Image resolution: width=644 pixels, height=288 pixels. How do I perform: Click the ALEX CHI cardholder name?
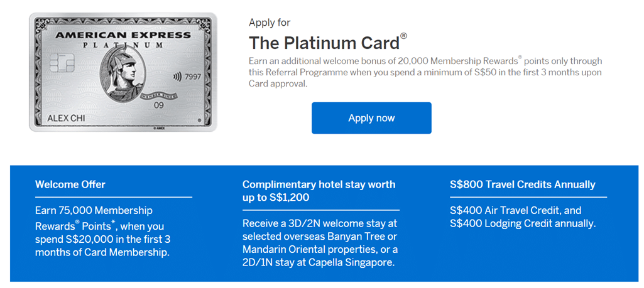click(x=66, y=119)
